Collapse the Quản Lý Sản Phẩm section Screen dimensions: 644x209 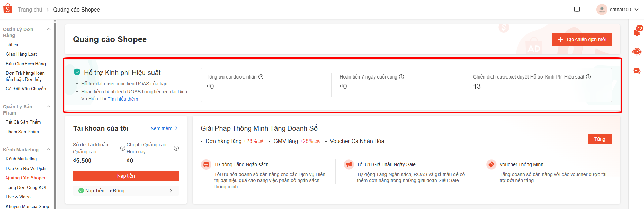tap(49, 107)
